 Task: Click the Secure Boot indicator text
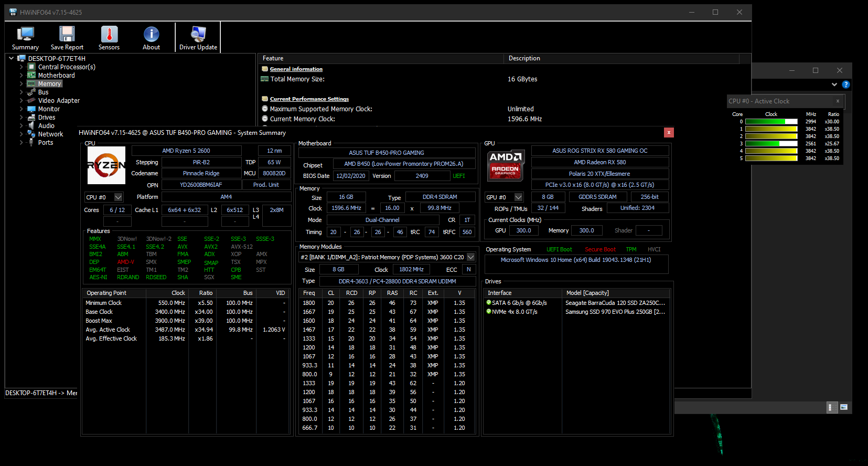point(601,249)
